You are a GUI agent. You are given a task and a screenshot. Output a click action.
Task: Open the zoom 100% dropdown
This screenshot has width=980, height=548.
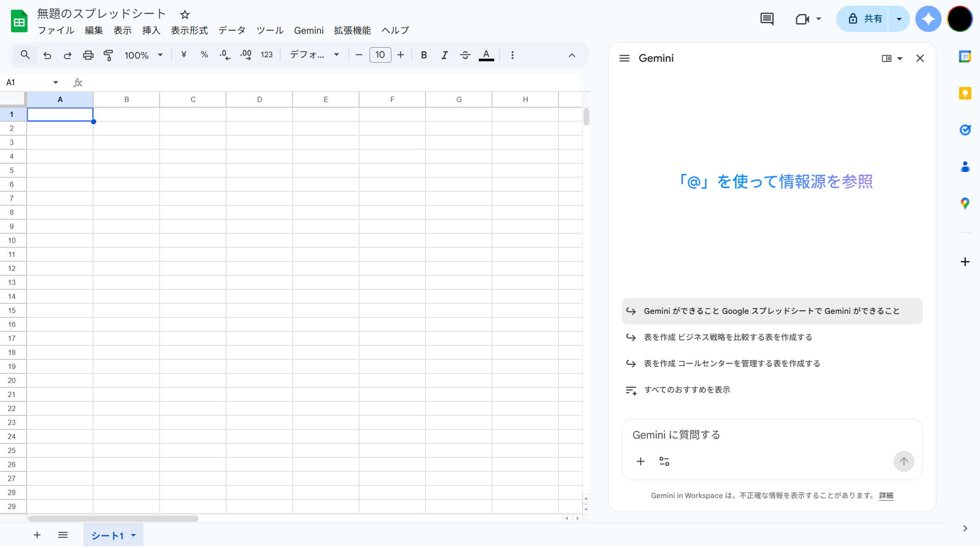143,55
